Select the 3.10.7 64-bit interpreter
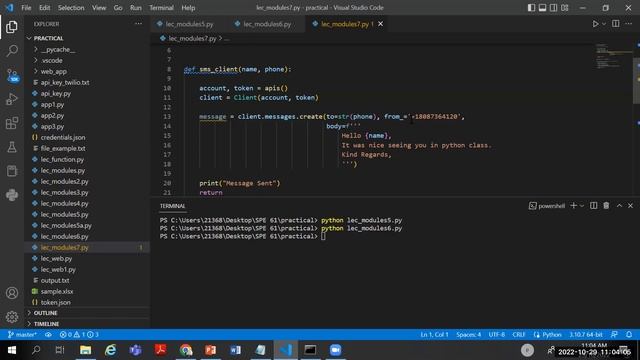Screen dimensions: 640x360 tap(586, 335)
